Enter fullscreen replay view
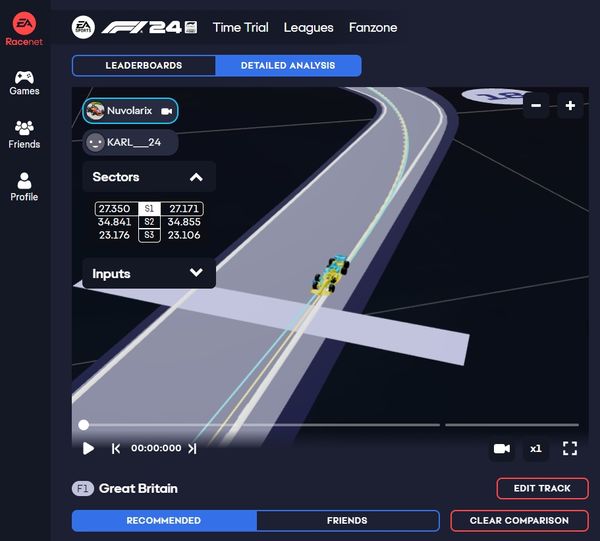 pos(570,448)
